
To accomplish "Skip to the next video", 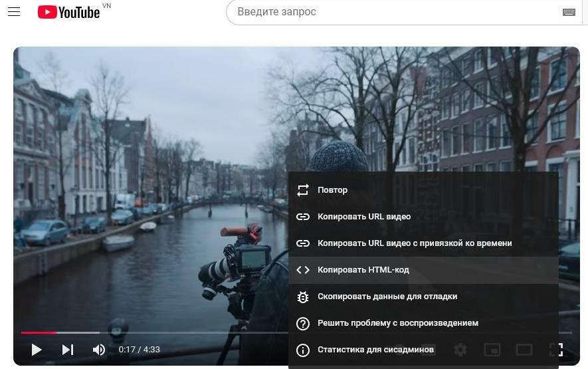I will click(x=68, y=350).
